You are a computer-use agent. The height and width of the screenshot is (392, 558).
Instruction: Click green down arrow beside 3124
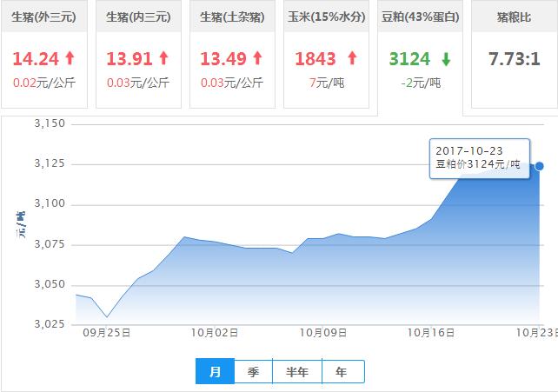pos(446,59)
